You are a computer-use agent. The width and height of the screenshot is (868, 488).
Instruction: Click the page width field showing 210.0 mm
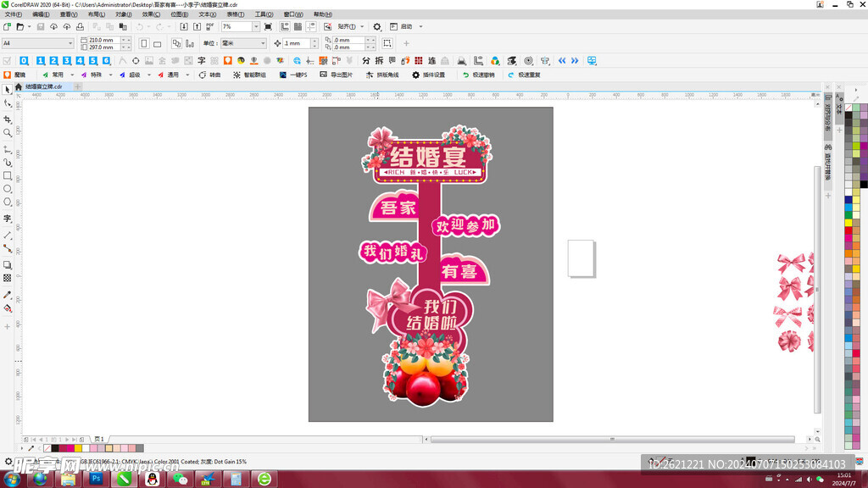(x=102, y=40)
